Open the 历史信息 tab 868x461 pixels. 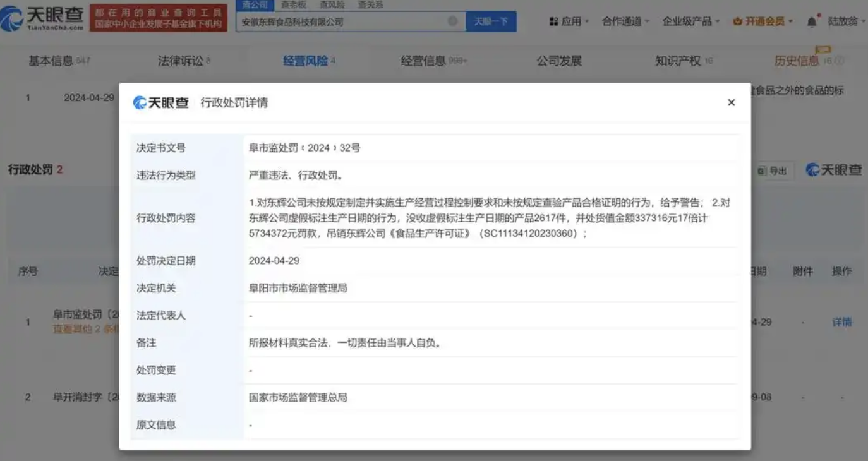797,61
